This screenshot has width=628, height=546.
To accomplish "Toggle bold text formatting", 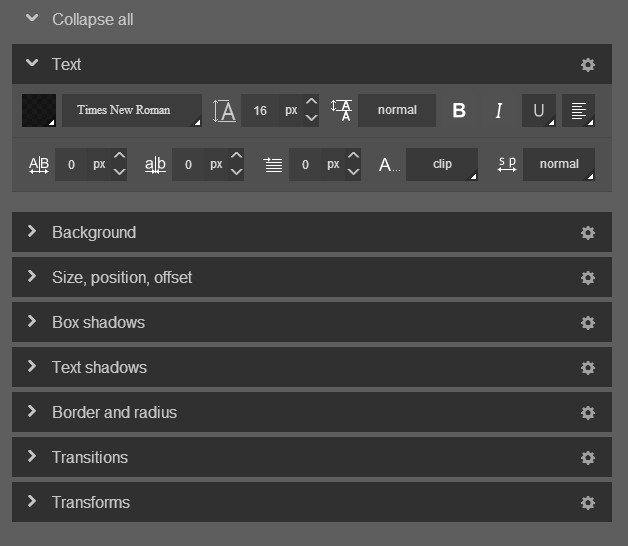I will coord(459,111).
